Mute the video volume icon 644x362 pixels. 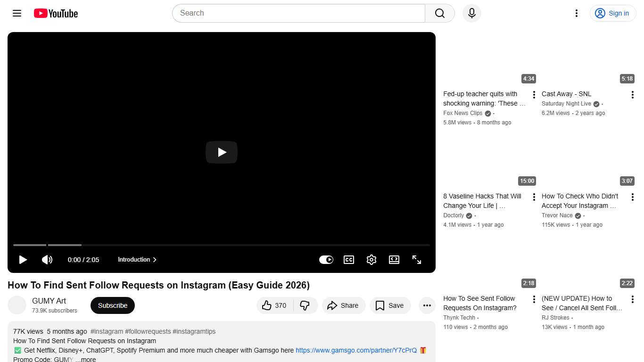pos(47,260)
